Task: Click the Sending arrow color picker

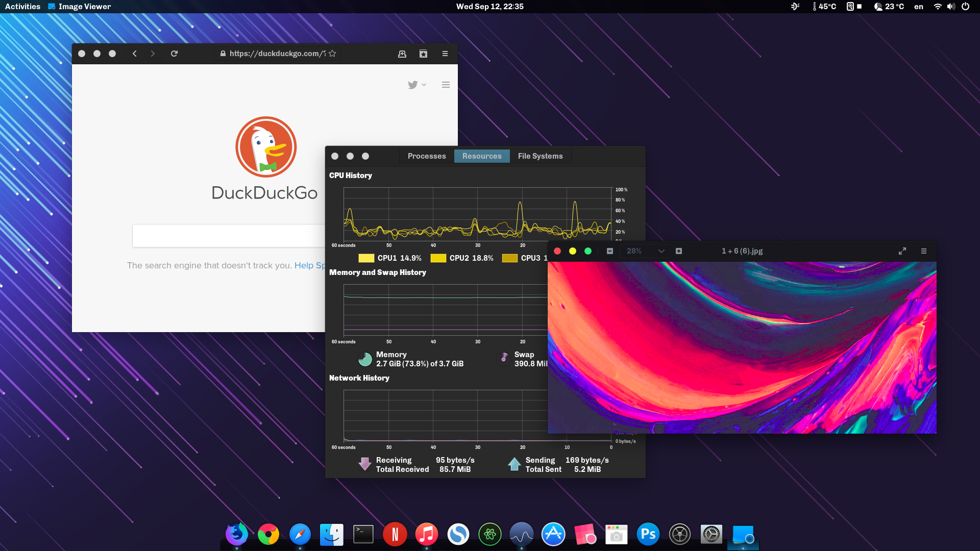Action: coord(514,464)
